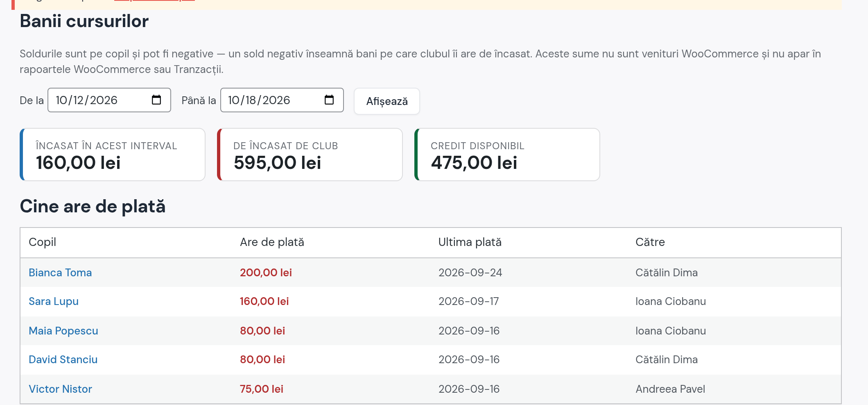This screenshot has height=405, width=868.
Task: Click the De la date field
Action: click(109, 100)
